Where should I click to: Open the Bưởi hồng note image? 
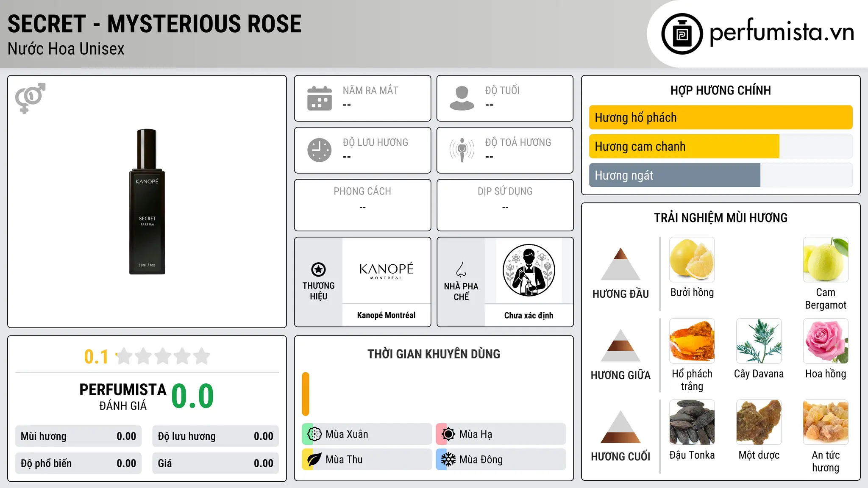coord(692,260)
